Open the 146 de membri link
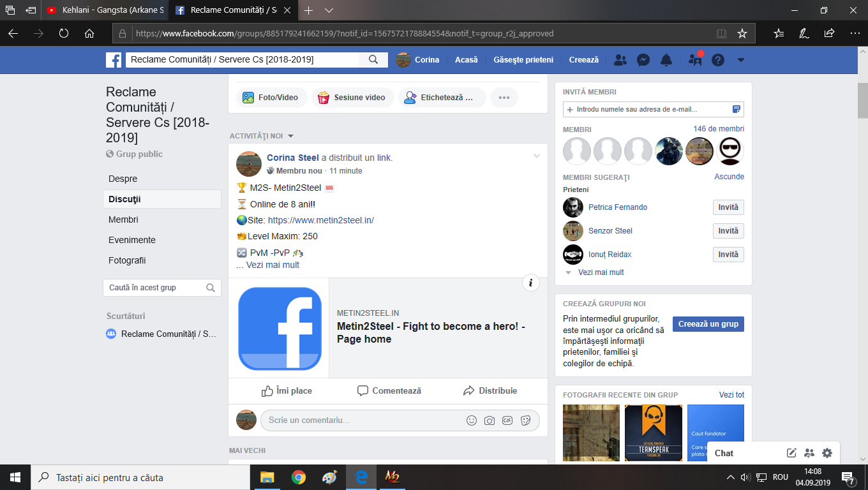This screenshot has width=868, height=490. click(719, 129)
